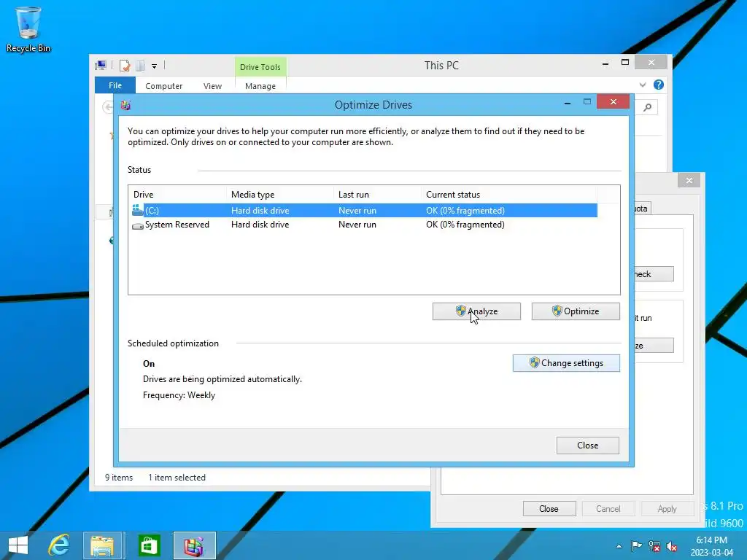The height and width of the screenshot is (560, 747).
Task: Open the Recycle Bin desktop icon
Action: click(28, 29)
